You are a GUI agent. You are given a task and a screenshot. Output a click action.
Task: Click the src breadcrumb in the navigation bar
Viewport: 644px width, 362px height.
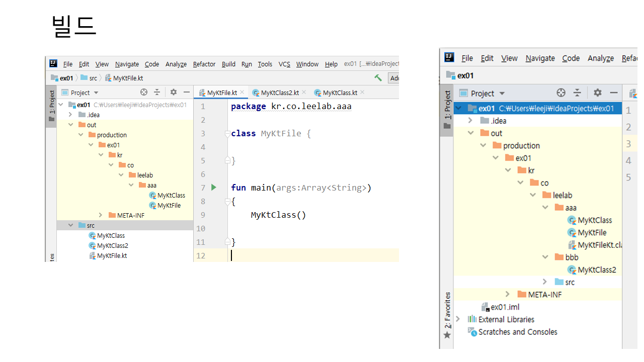93,78
